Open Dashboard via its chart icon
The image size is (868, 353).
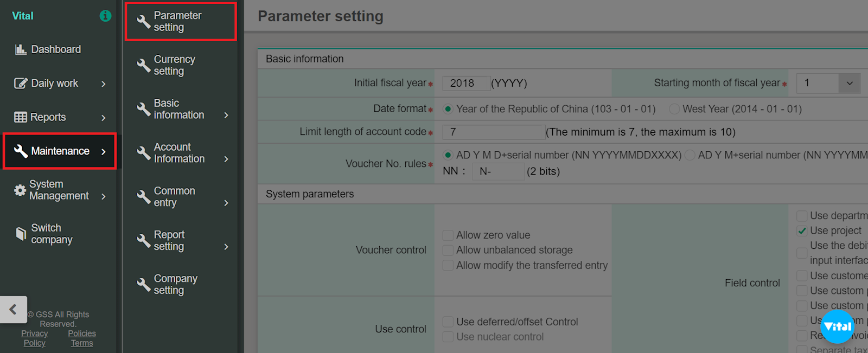21,49
